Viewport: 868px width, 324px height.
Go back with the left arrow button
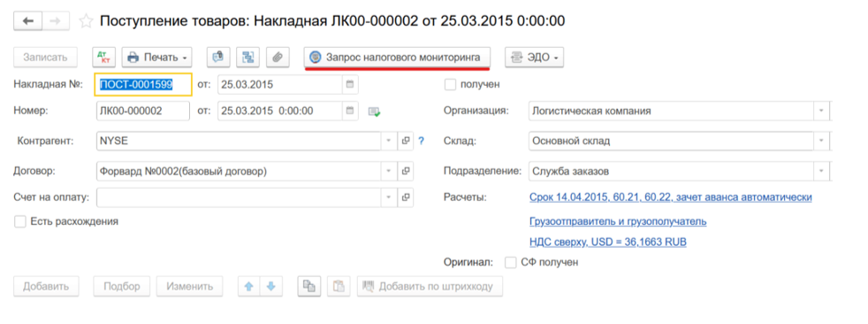[x=27, y=21]
